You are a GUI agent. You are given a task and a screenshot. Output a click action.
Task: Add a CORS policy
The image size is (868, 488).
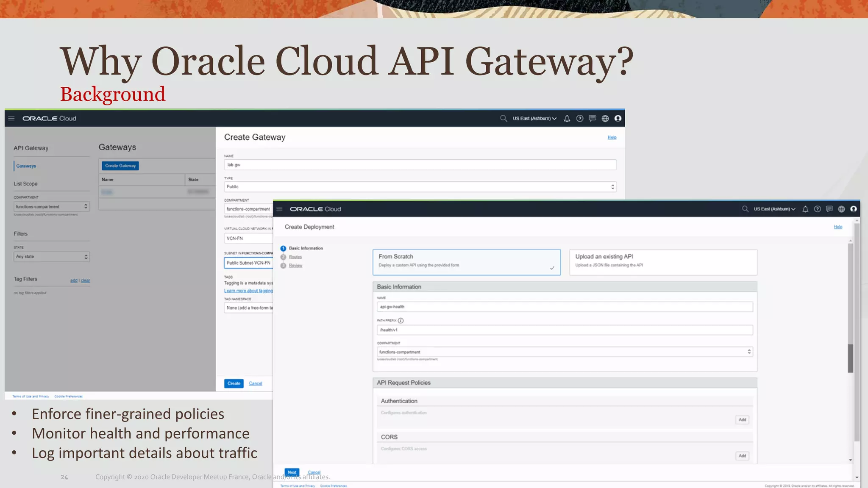[743, 456]
